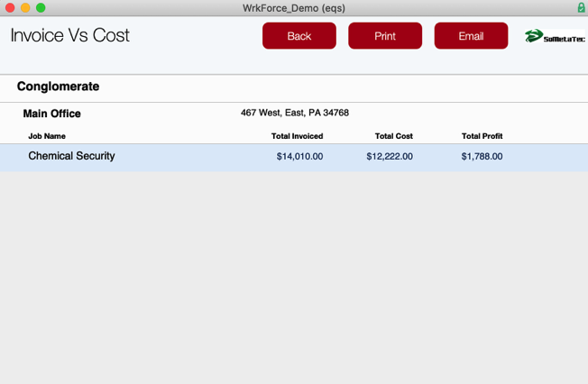Select the Conglomerate customer heading
Screen dimensions: 588x384
coord(58,87)
